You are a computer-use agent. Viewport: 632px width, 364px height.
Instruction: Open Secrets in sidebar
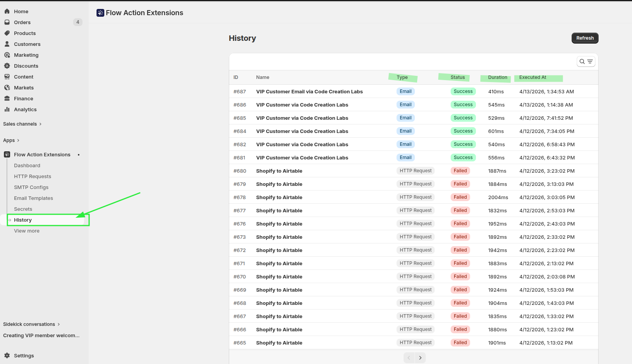tap(23, 209)
